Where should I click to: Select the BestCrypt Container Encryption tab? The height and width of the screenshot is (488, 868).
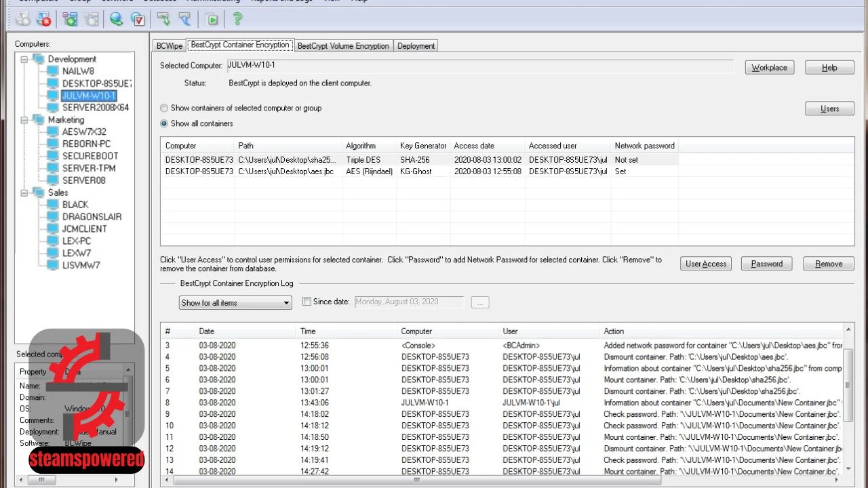point(240,45)
